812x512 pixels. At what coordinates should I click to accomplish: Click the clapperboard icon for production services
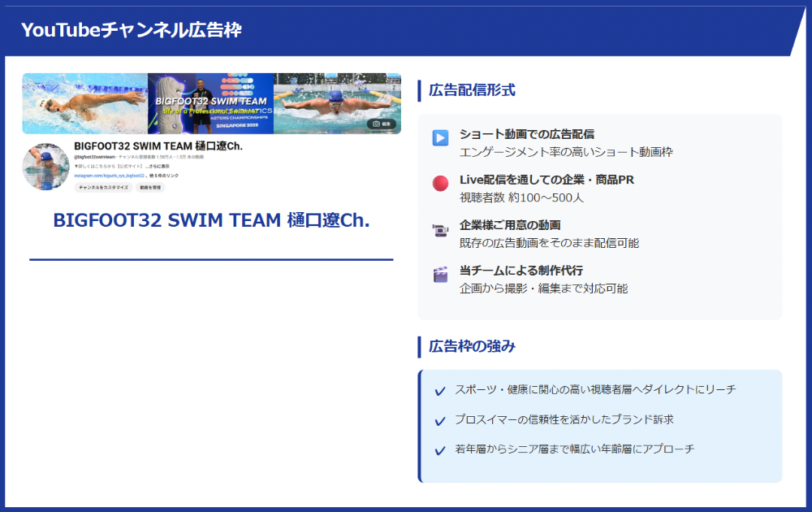click(x=440, y=275)
